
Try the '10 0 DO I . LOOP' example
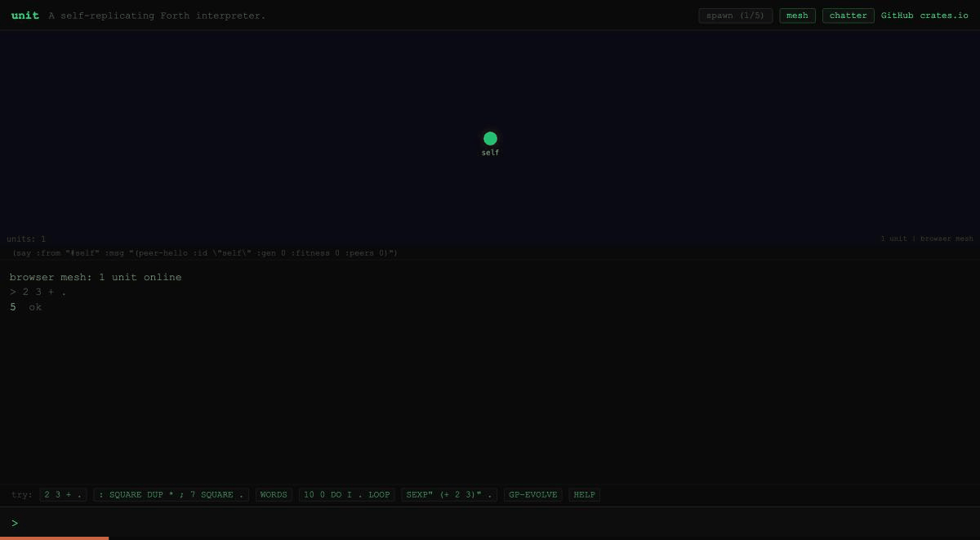[x=346, y=495]
